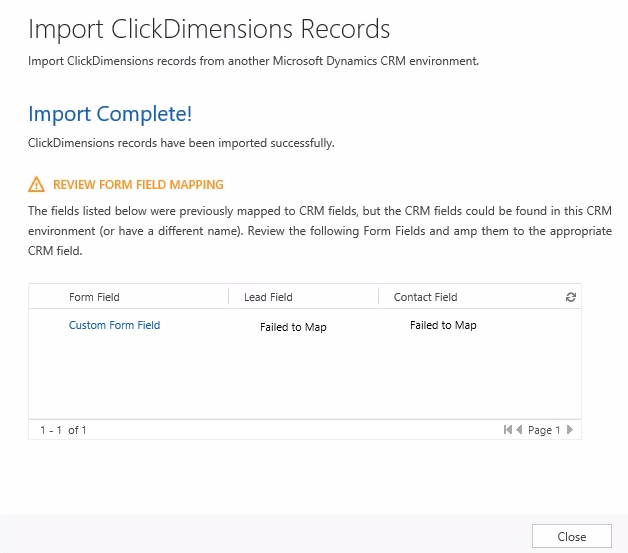Go to first page of grid
Image resolution: width=628 pixels, height=553 pixels.
(x=508, y=430)
